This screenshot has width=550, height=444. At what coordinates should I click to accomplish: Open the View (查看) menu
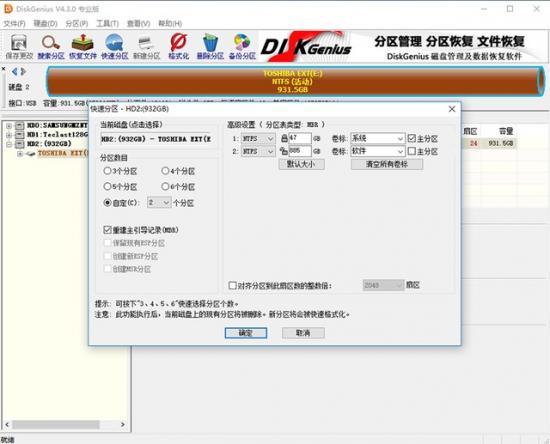[138, 23]
